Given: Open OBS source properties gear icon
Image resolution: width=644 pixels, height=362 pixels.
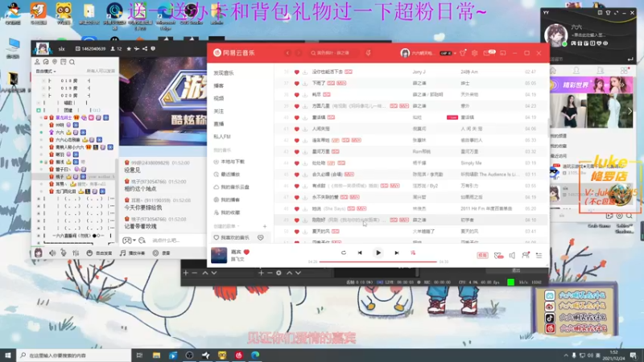Looking at the screenshot, I should [x=279, y=273].
